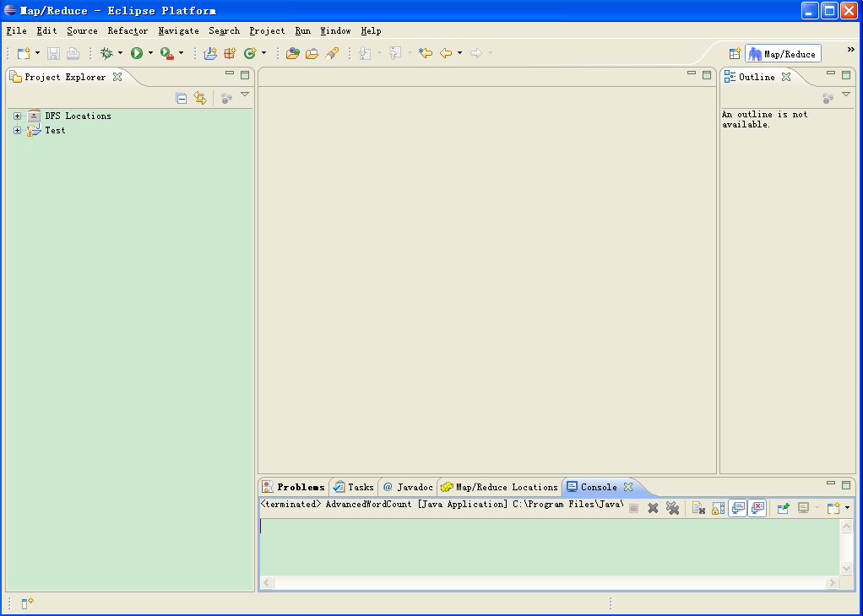Click Remove Launch icon in Console
863x616 pixels.
[x=653, y=508]
